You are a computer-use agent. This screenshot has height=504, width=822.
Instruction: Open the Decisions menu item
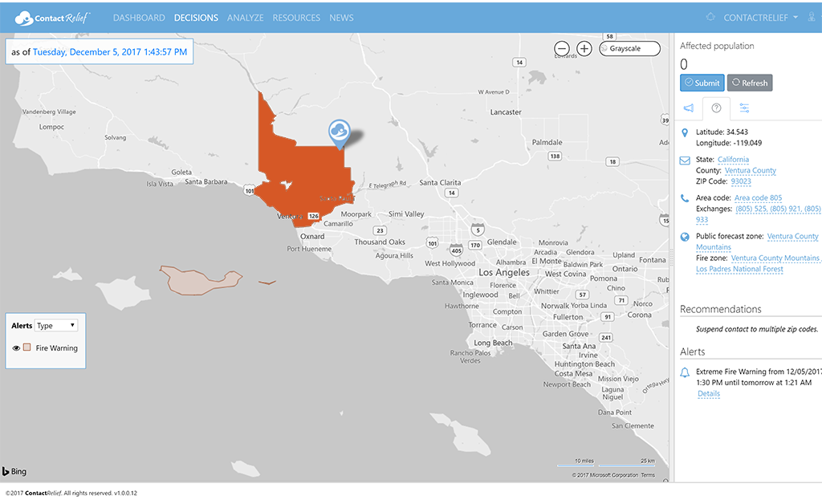pyautogui.click(x=196, y=18)
